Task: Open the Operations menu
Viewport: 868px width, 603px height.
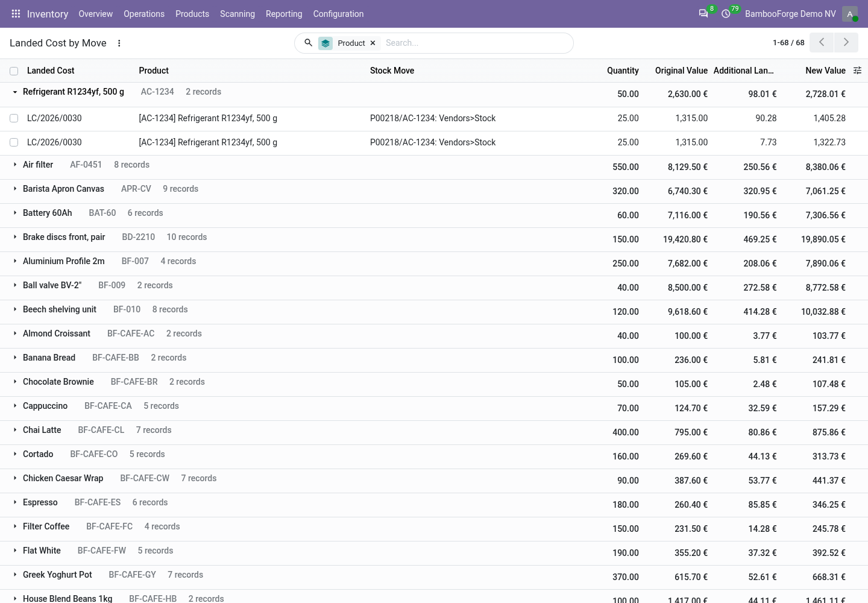Action: 144,14
